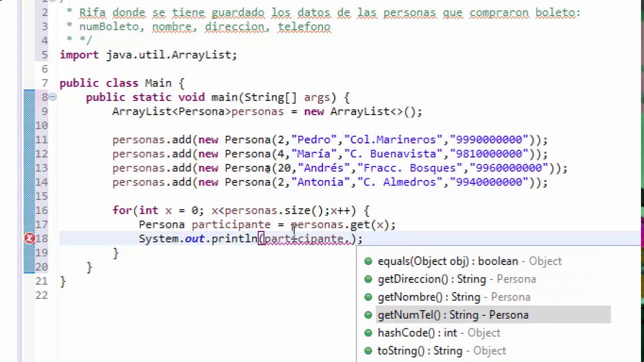Click the line adding "Andrés" to personas
This screenshot has height=362, width=644.
[340, 168]
